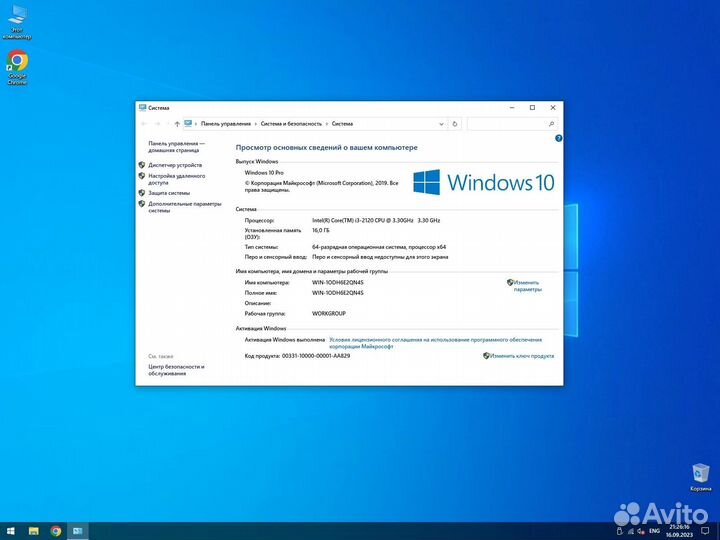Open the notification center icon
The height and width of the screenshot is (540, 720).
pyautogui.click(x=705, y=531)
